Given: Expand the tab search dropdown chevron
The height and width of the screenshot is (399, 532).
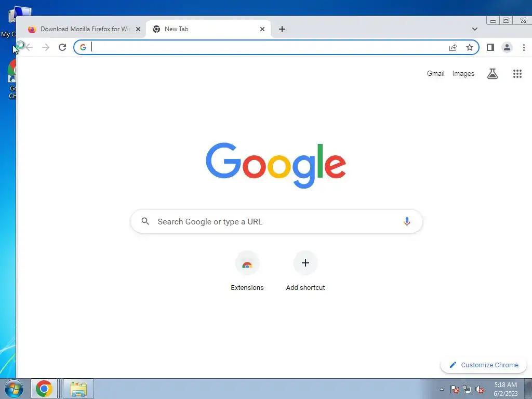Looking at the screenshot, I should (x=475, y=29).
